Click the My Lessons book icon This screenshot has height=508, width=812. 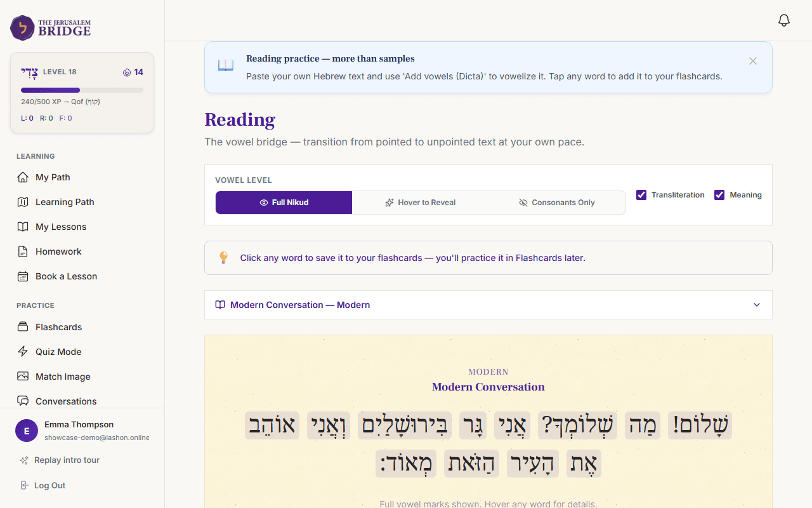pyautogui.click(x=23, y=227)
